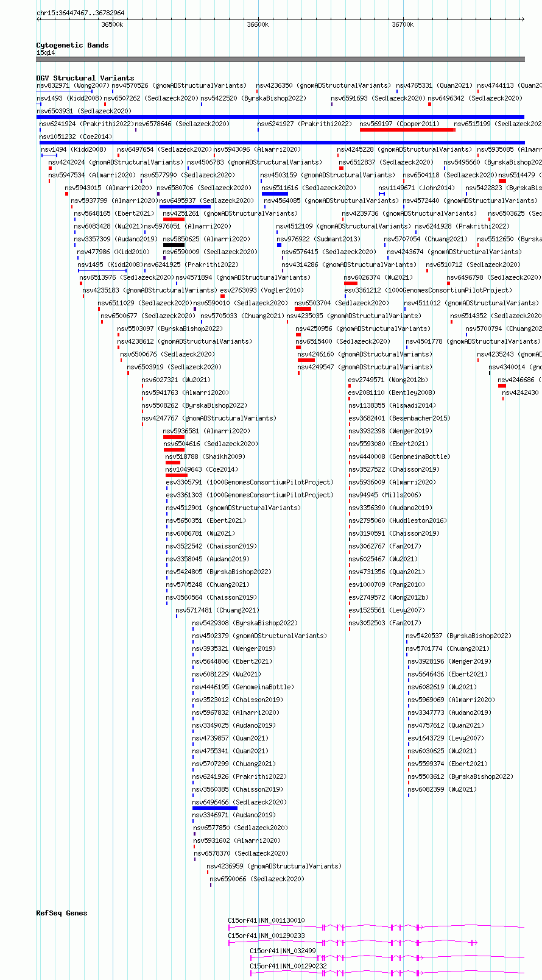
Task: Click the 36600k ruler tick label
Action: click(x=258, y=24)
